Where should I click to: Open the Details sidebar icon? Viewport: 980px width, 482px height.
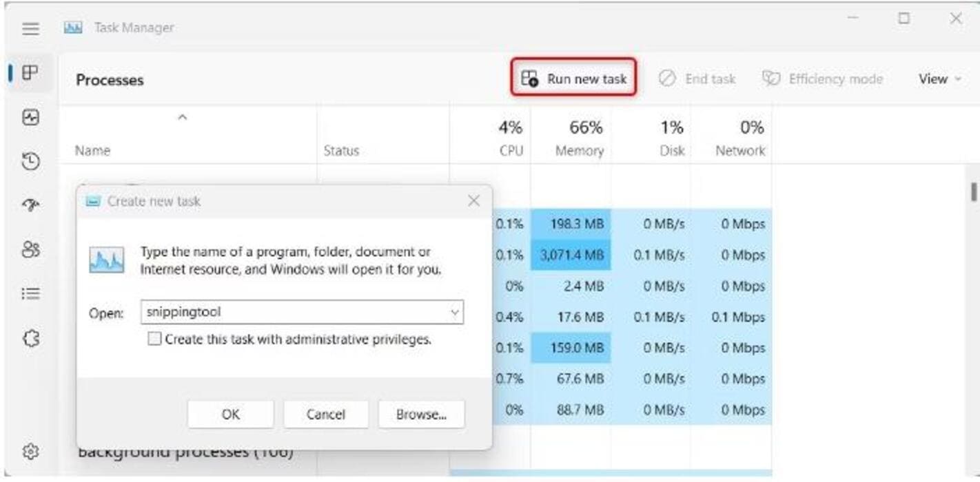pyautogui.click(x=30, y=294)
